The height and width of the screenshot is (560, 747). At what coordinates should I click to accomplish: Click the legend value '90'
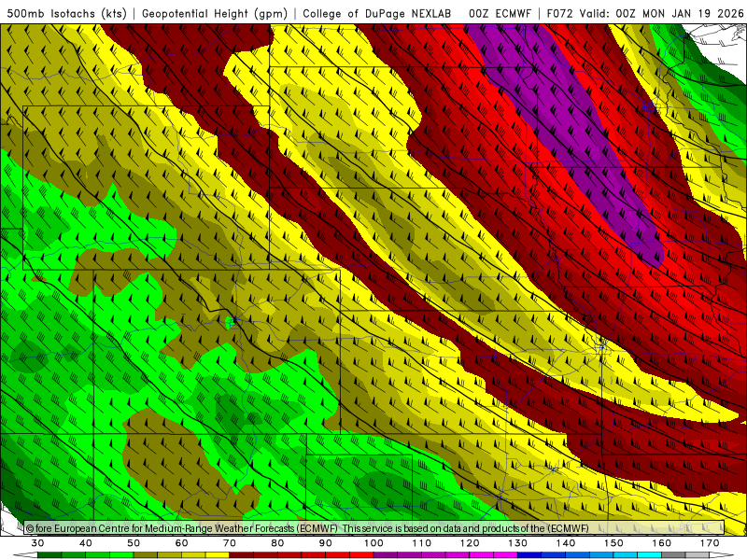326,543
